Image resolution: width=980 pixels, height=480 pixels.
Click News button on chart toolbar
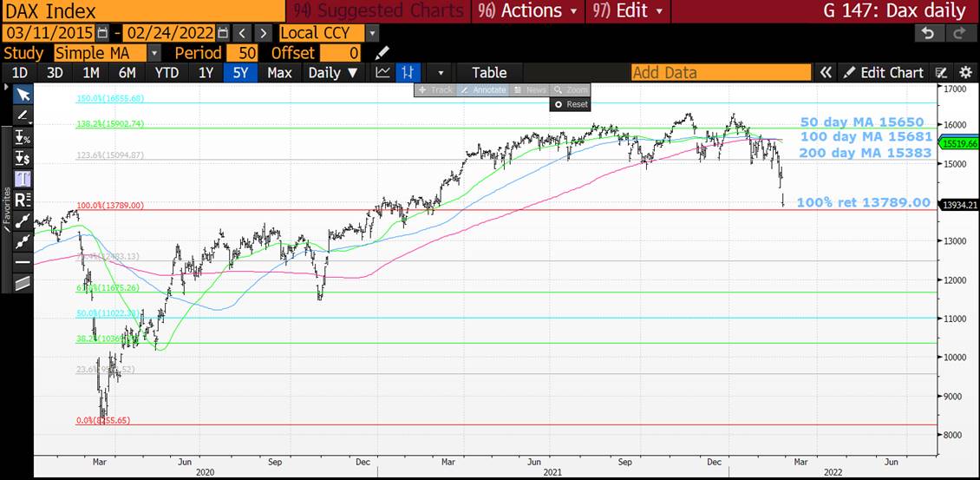(x=530, y=90)
